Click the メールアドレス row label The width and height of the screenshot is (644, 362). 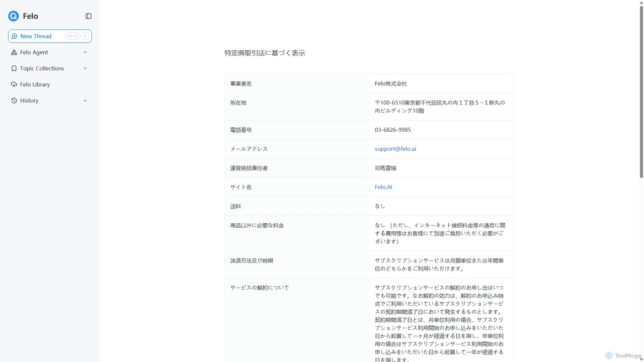tap(249, 149)
